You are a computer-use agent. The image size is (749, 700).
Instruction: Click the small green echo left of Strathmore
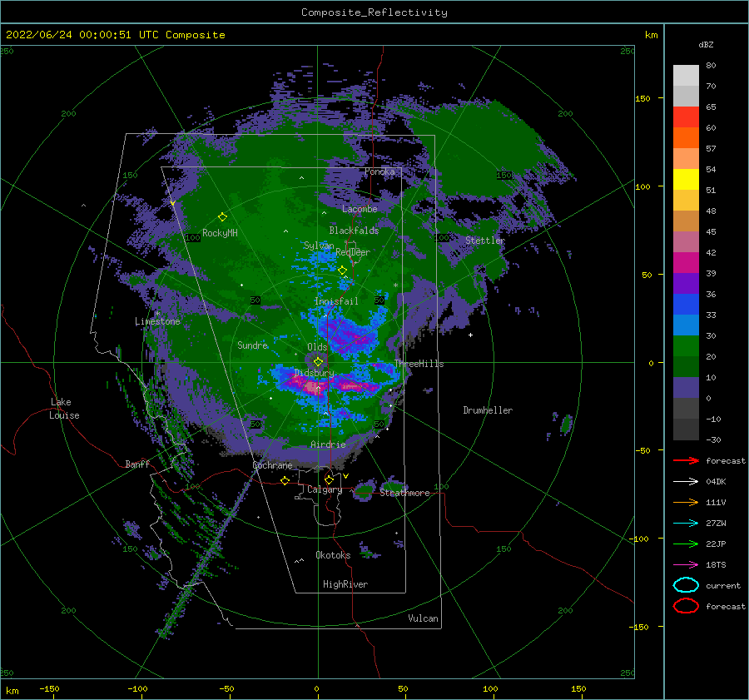tap(364, 491)
